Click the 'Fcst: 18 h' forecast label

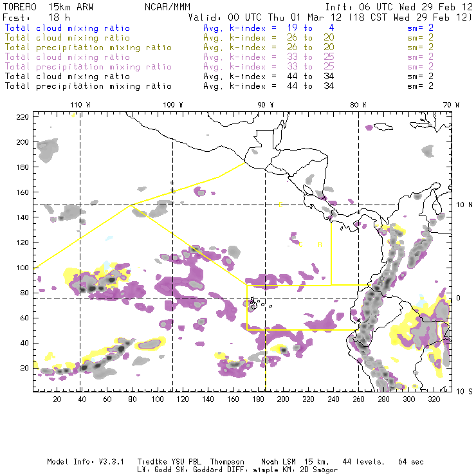click(36, 17)
